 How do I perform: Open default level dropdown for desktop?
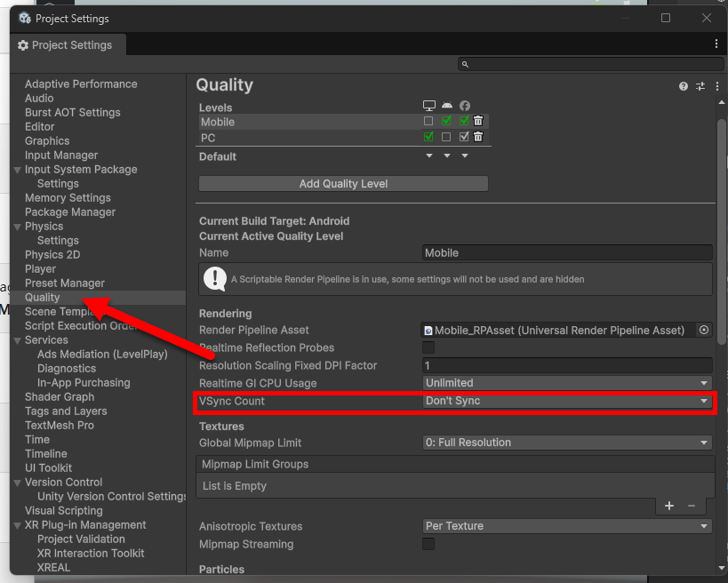pyautogui.click(x=429, y=156)
